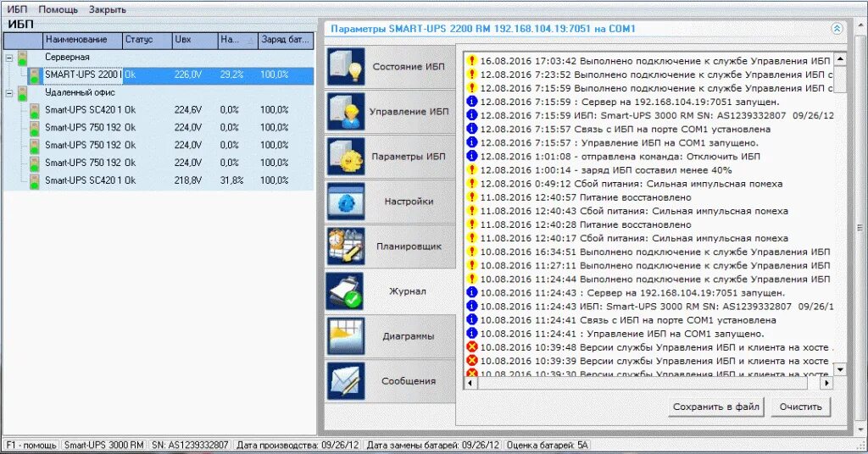
Task: Switch to the Параметры ИБП tab
Action: click(390, 157)
